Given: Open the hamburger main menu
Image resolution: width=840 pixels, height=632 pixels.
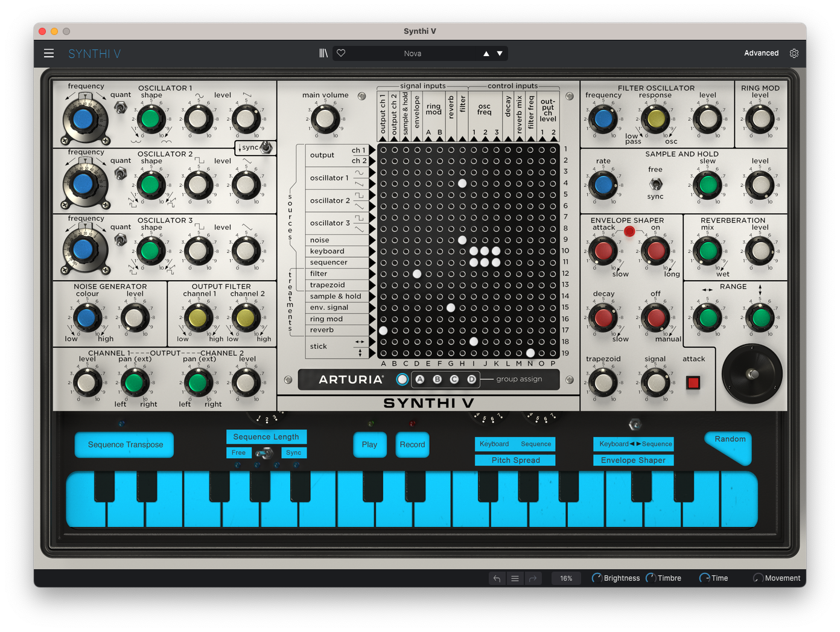Looking at the screenshot, I should [49, 53].
